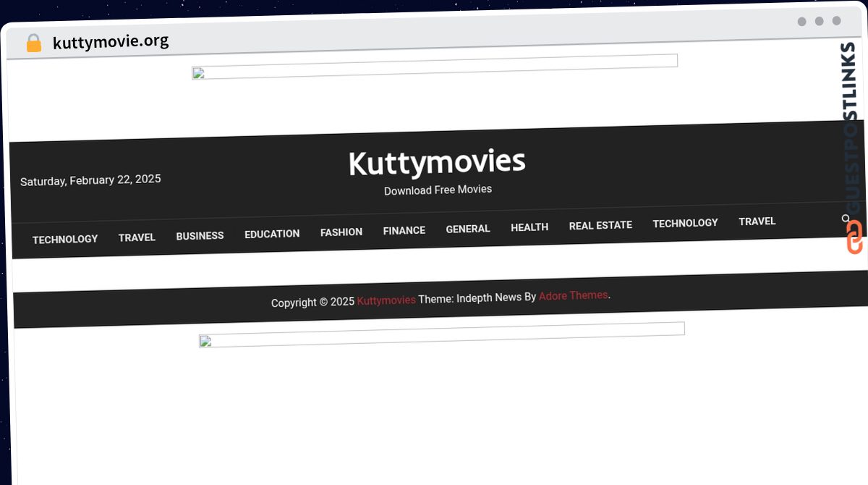Click the "Theme: Indepth News By" footer text

point(477,298)
